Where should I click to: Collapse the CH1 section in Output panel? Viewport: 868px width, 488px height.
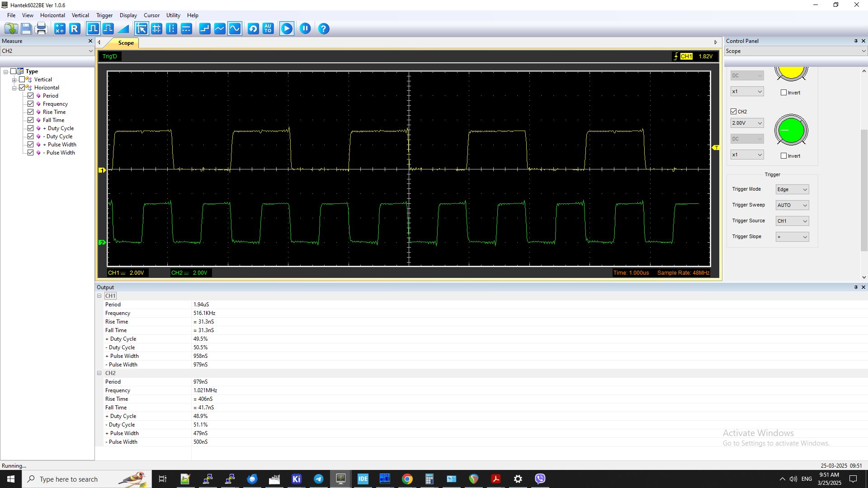[x=99, y=296]
